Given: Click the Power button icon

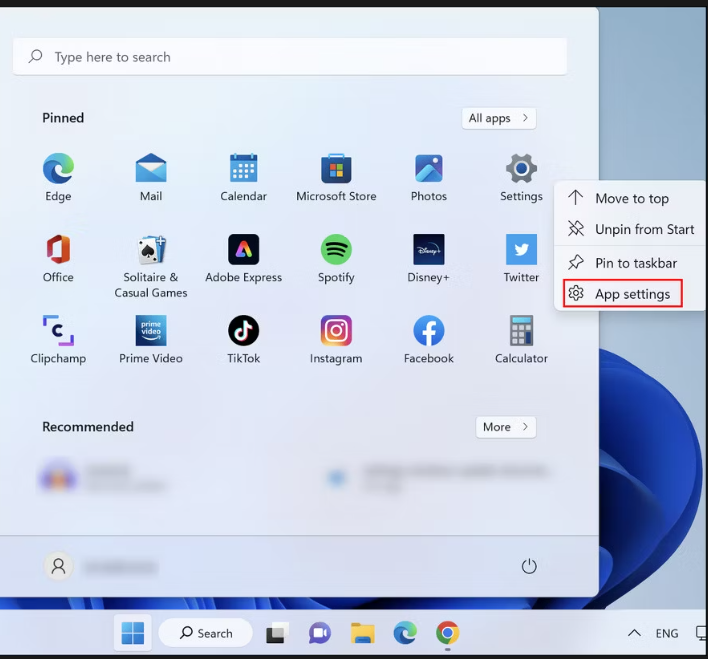Looking at the screenshot, I should tap(529, 566).
